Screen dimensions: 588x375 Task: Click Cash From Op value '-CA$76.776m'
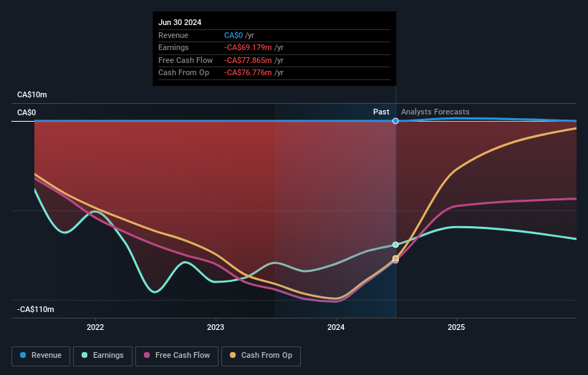[x=248, y=73]
